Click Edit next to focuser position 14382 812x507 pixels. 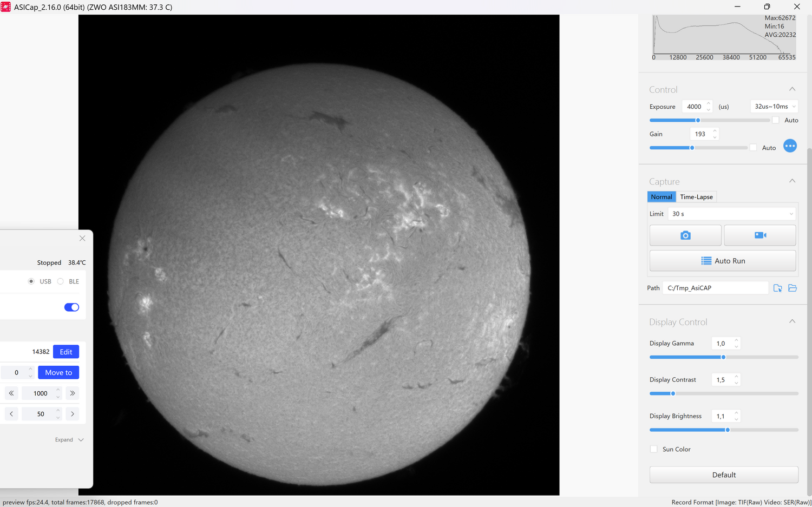pos(66,352)
